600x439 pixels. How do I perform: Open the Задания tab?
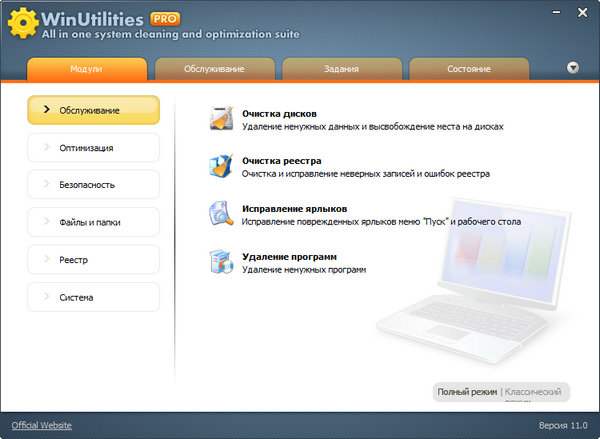tap(341, 69)
